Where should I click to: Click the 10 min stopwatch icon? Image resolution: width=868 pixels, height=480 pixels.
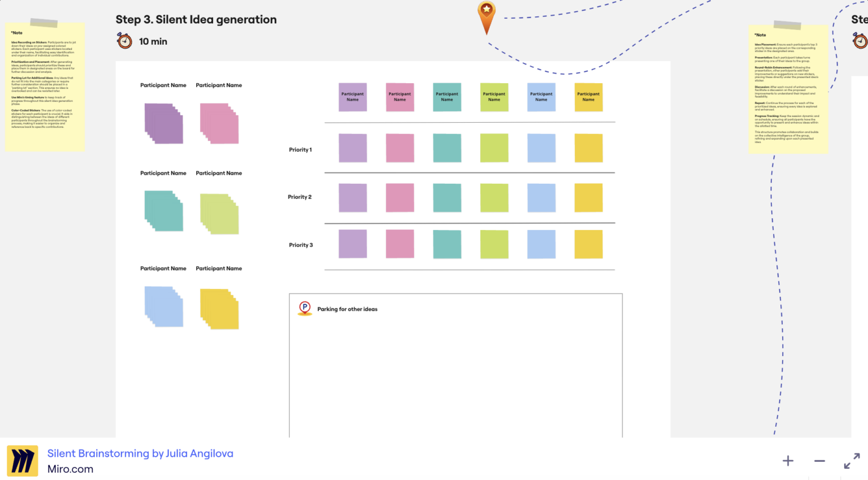(x=124, y=41)
